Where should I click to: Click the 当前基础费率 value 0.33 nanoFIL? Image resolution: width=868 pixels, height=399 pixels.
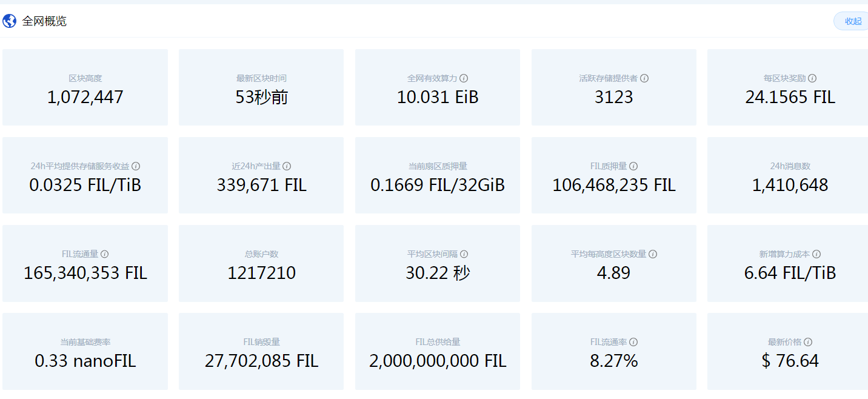click(x=85, y=361)
